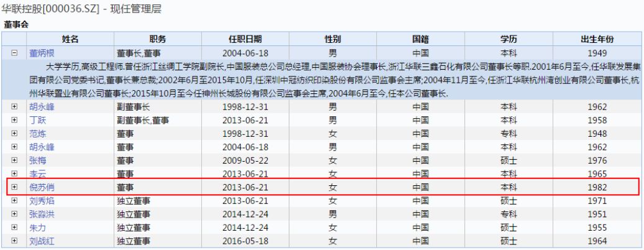Expand the 胡永峰 副董事长 row
Viewport: 644px width, 250px height.
[x=14, y=107]
